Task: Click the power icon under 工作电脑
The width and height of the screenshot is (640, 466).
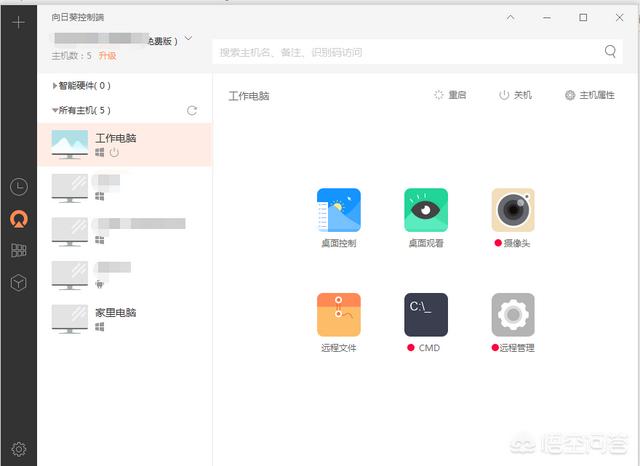Action: pyautogui.click(x=114, y=152)
